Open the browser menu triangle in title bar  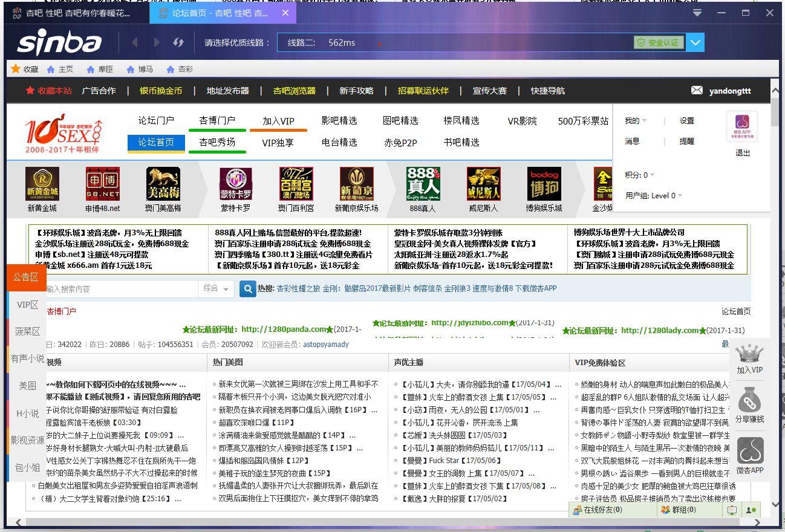click(697, 13)
